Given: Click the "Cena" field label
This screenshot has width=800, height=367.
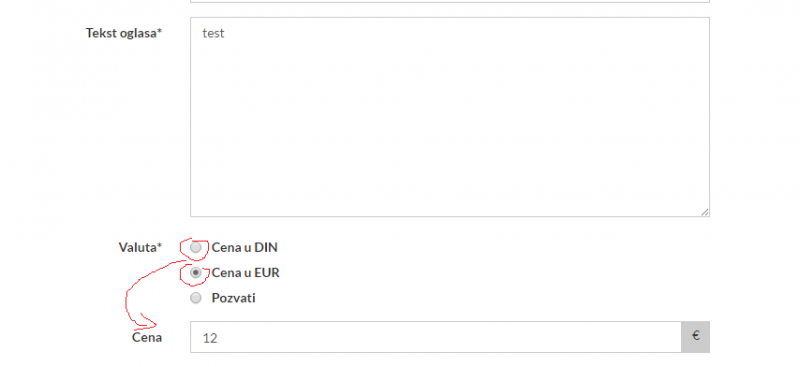Looking at the screenshot, I should 147,337.
